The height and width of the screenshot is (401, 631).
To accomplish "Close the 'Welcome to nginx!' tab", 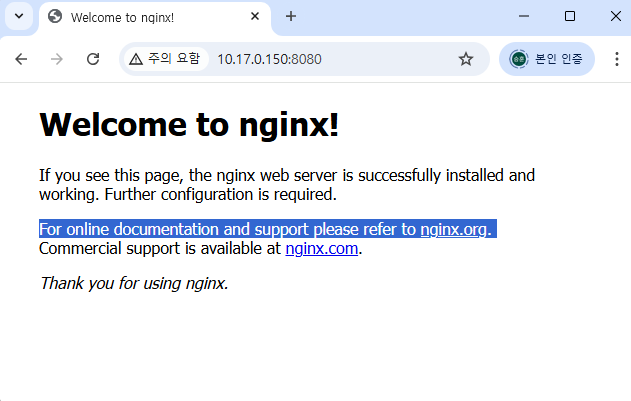I will click(x=255, y=17).
